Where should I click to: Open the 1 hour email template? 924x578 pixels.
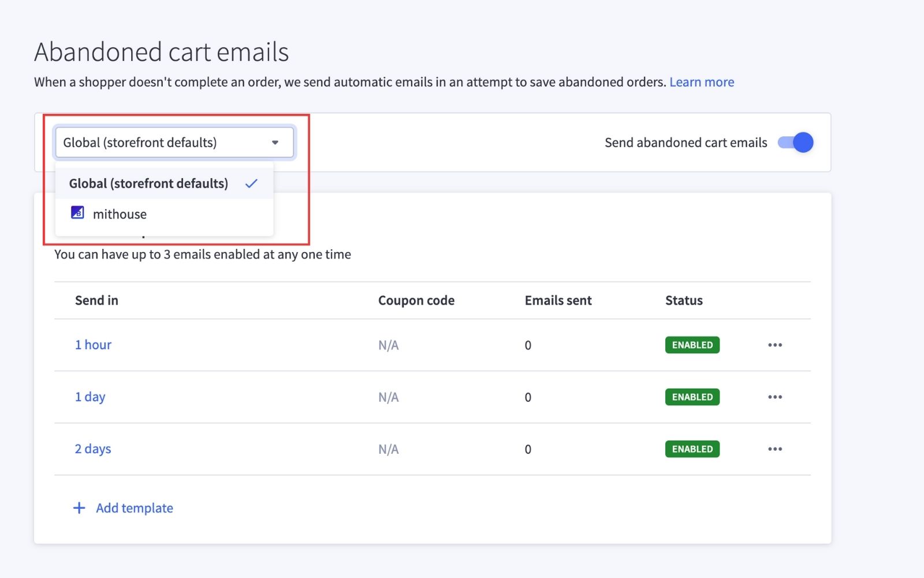(x=93, y=345)
